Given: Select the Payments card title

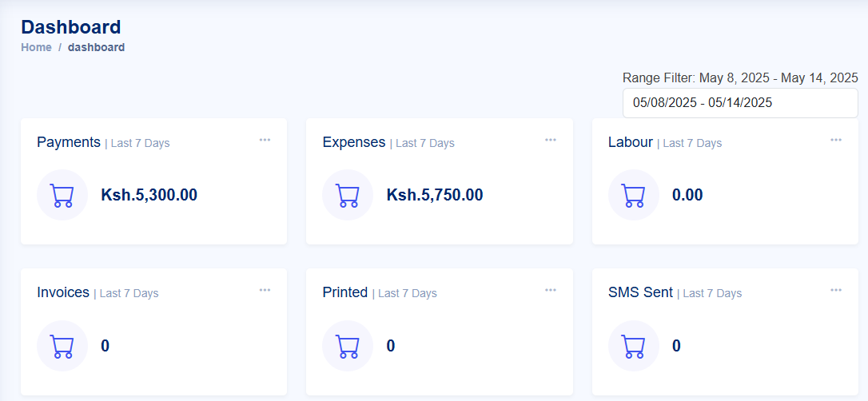Looking at the screenshot, I should (x=69, y=142).
